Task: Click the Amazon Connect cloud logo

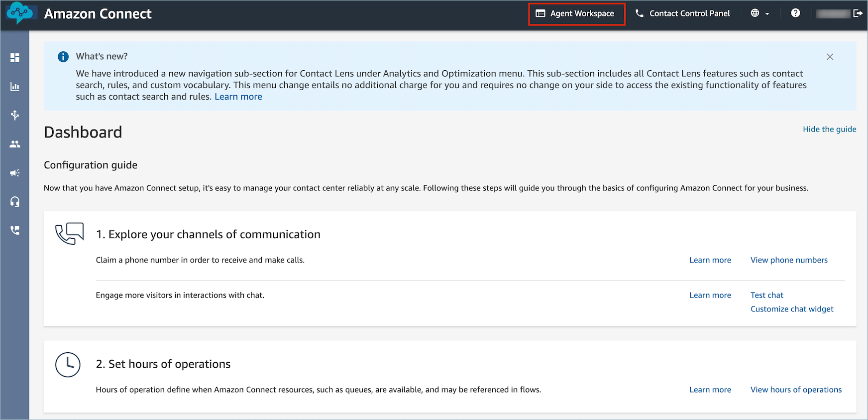Action: coord(20,13)
